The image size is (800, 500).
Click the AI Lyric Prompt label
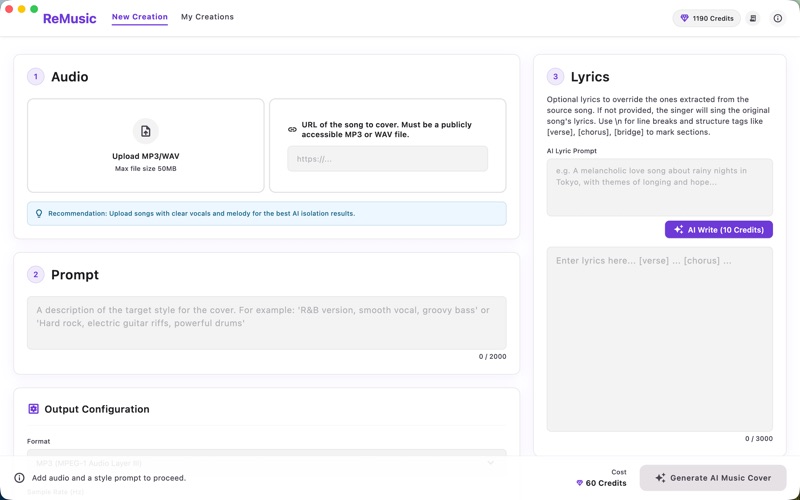[571, 151]
